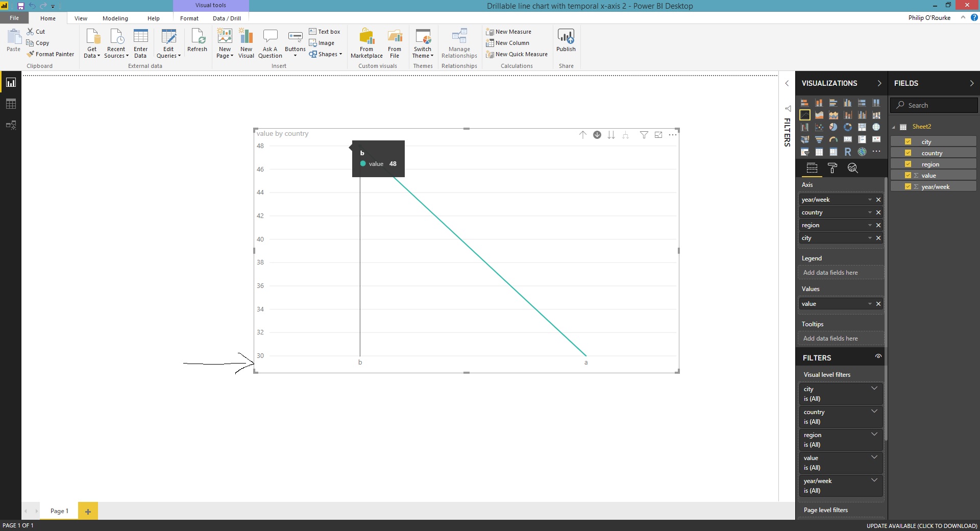Collapse the Fields pane chevron

[x=971, y=83]
